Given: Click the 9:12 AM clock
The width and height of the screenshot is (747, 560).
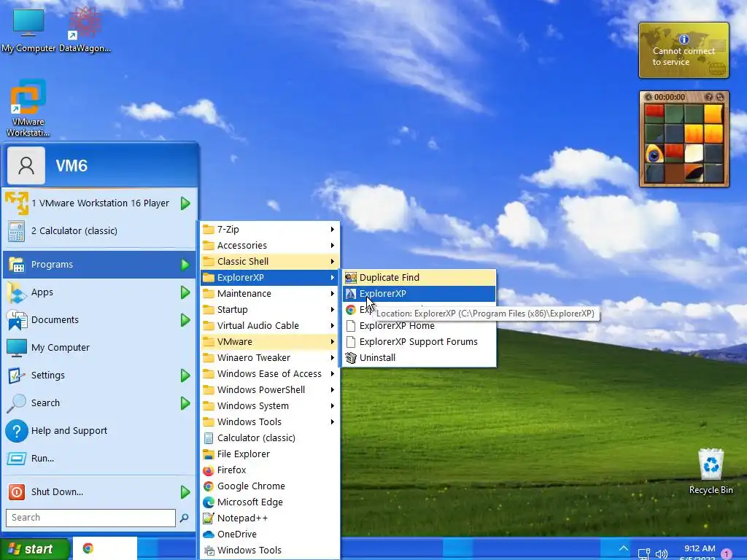Looking at the screenshot, I should (x=700, y=548).
